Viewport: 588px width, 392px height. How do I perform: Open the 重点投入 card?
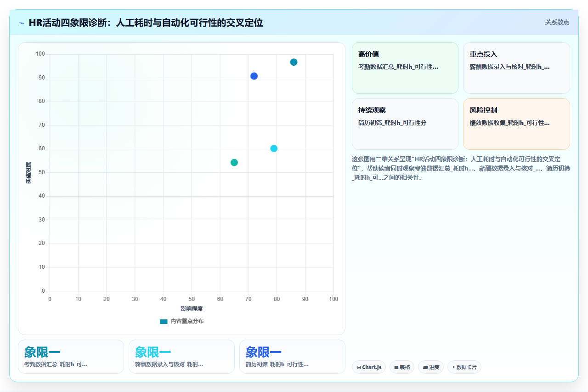pyautogui.click(x=516, y=68)
